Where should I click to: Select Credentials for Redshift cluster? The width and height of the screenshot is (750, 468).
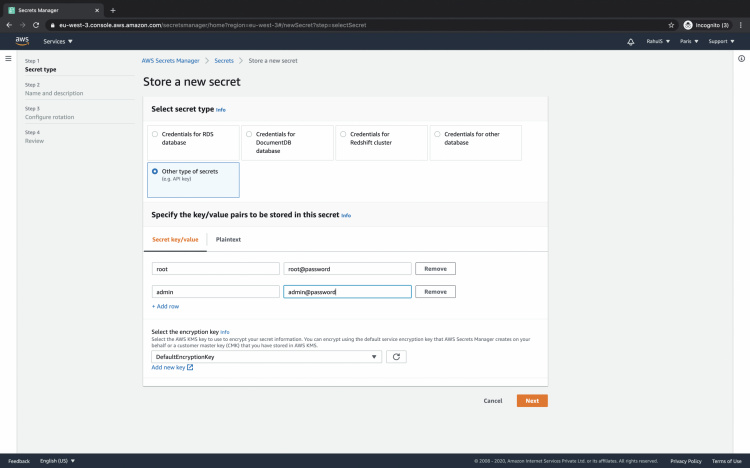pos(342,133)
